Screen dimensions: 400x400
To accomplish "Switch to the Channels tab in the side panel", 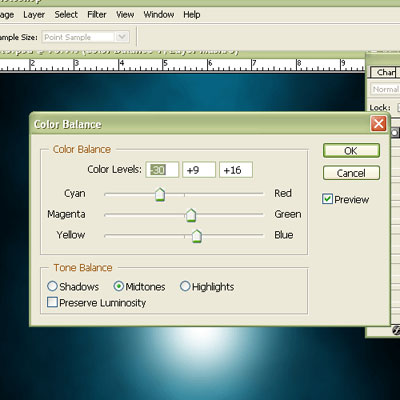I will 386,72.
